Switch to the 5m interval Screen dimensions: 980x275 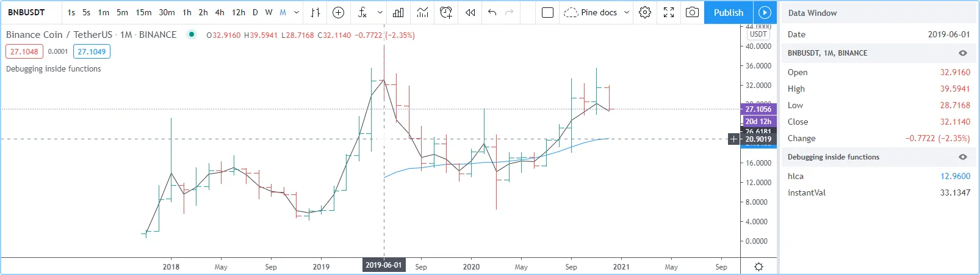coord(123,12)
